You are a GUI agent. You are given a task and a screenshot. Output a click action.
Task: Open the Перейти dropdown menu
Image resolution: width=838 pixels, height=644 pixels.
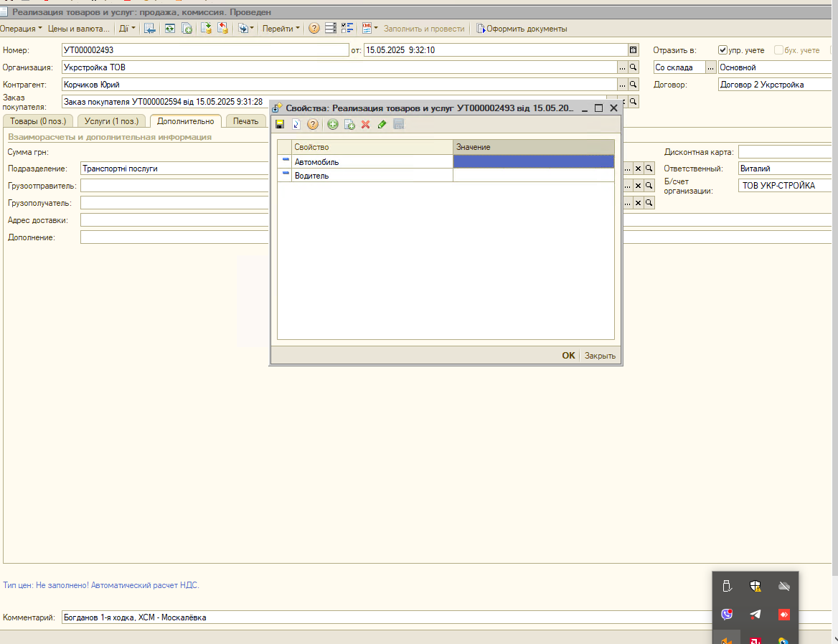click(281, 29)
